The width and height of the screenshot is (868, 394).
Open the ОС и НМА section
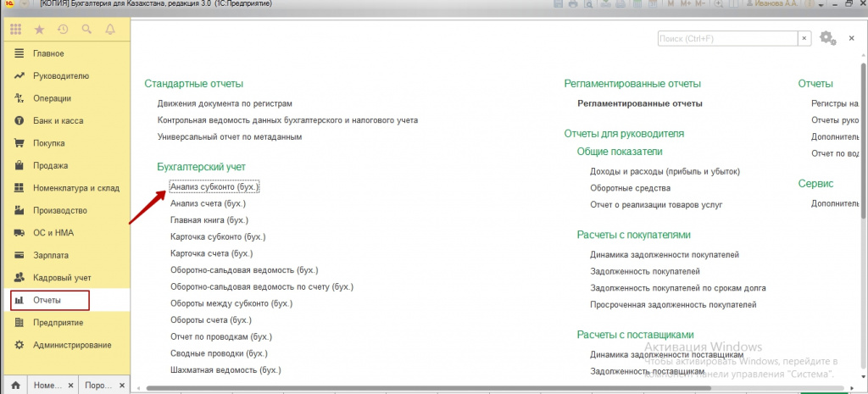[x=65, y=233]
